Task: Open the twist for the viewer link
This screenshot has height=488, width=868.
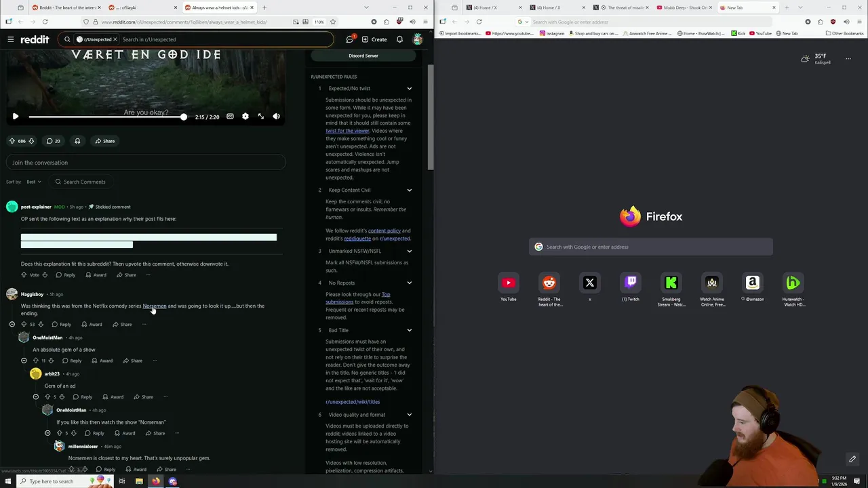Action: pos(347,131)
